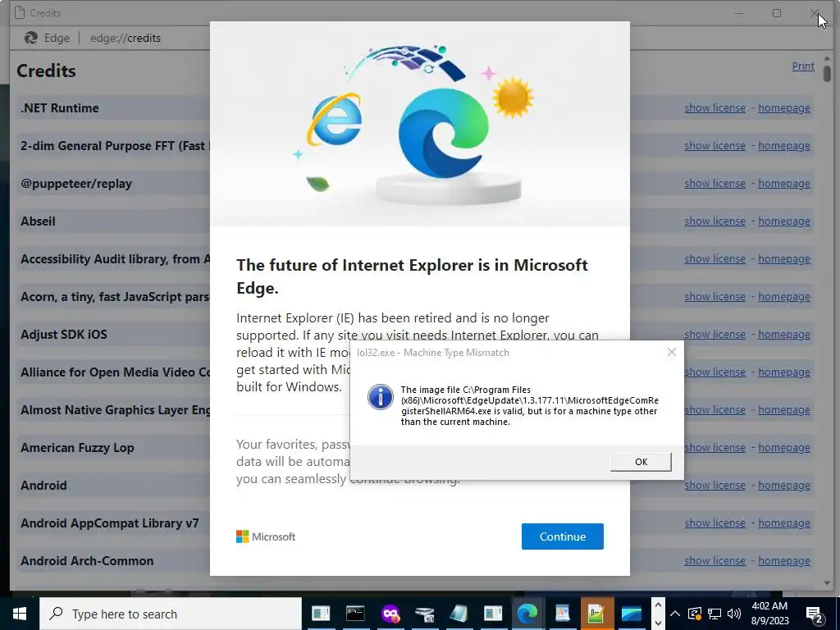Open the Command Prompt taskbar icon

click(x=355, y=613)
